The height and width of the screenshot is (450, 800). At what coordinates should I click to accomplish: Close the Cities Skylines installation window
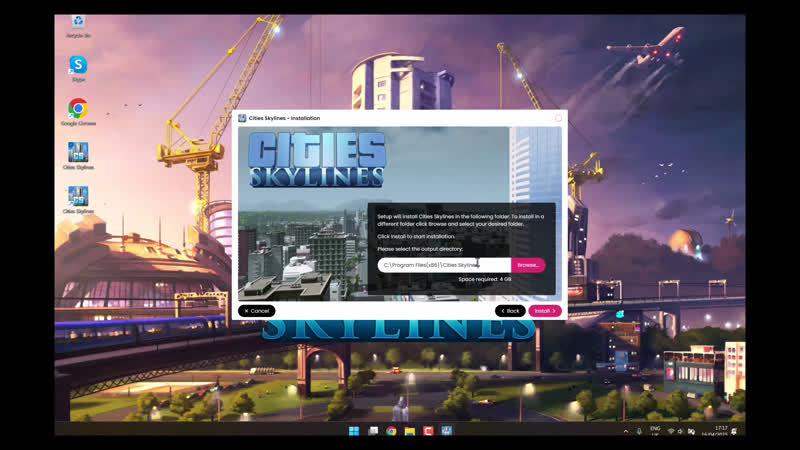tap(558, 118)
